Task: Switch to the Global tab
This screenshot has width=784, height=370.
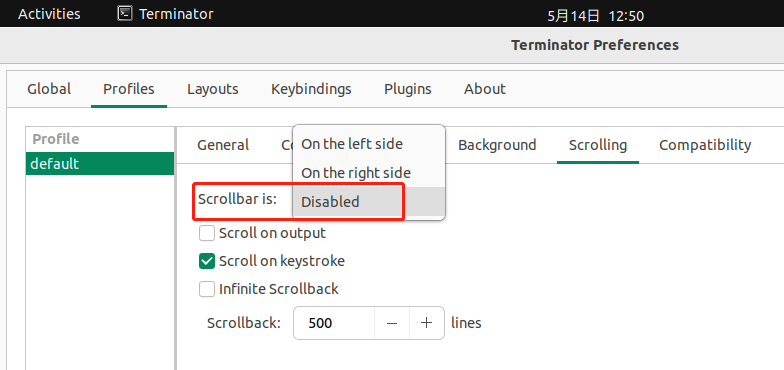Action: 49,89
